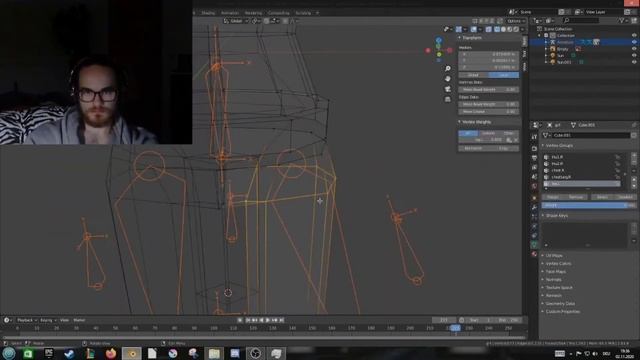The height and width of the screenshot is (360, 640).
Task: Toggle visibility of Sun object
Action: [634, 55]
